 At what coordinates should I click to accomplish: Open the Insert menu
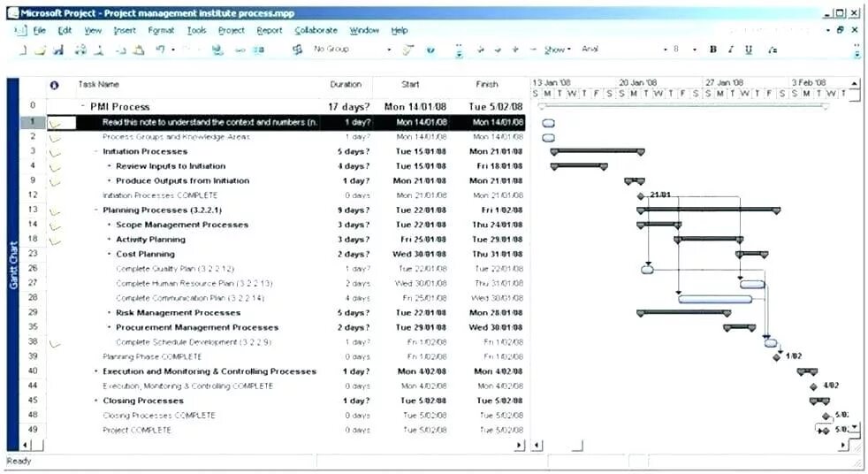coord(125,30)
